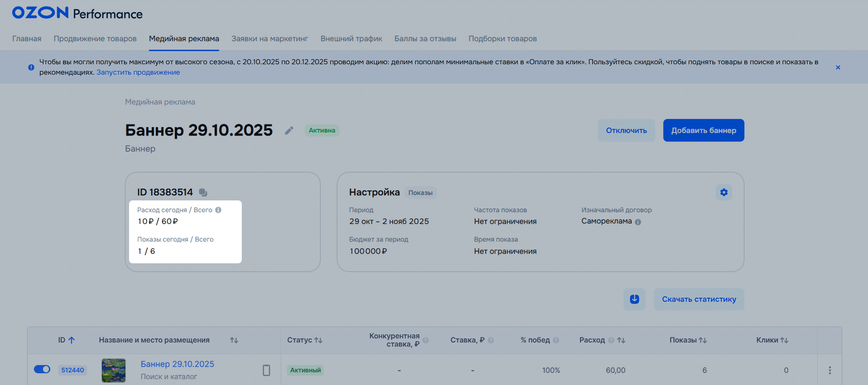Sort table by Показы column
868x385 pixels.
click(703, 340)
